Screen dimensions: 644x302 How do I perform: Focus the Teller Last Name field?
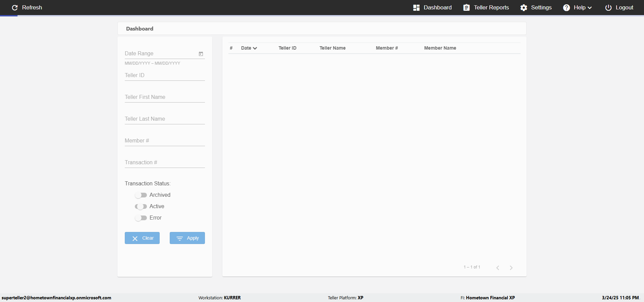pyautogui.click(x=165, y=119)
